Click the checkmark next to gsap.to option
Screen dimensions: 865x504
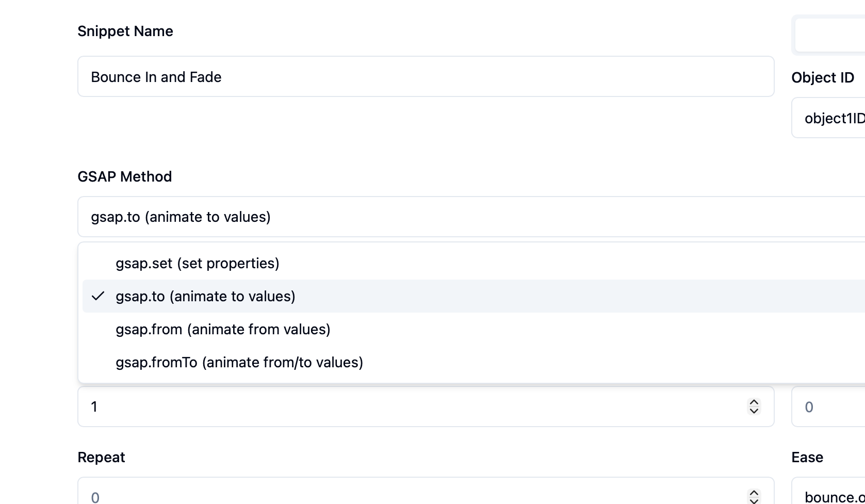[98, 296]
